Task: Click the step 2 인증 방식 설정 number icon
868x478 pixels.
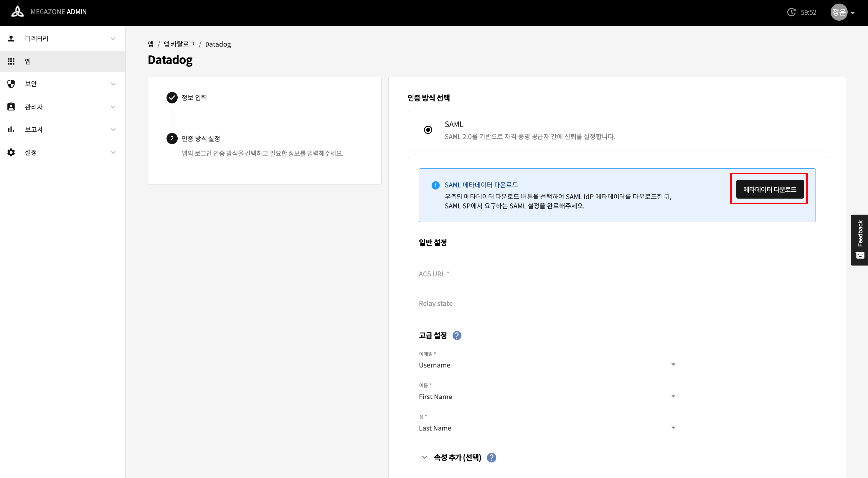Action: 172,139
